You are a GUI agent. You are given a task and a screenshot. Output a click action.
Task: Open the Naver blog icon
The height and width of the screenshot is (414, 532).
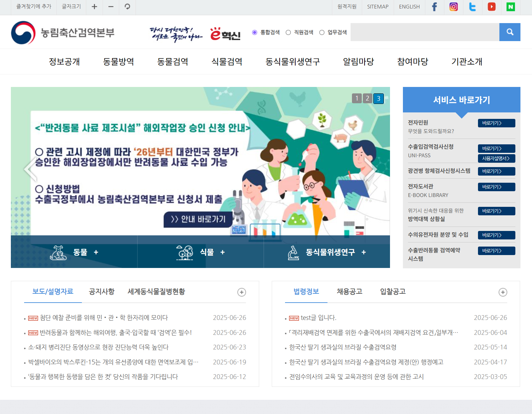[510, 6]
